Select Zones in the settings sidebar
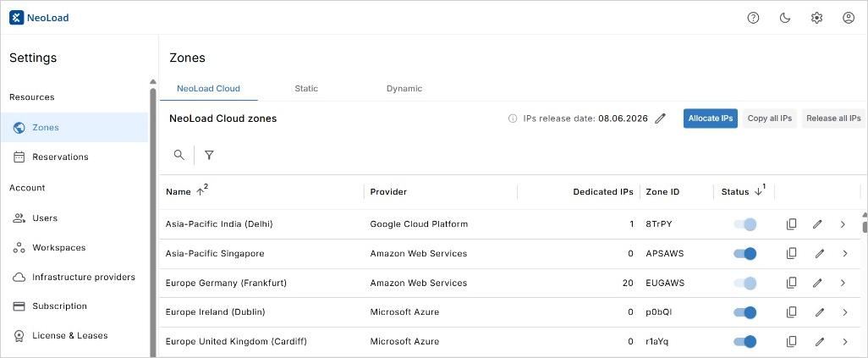The width and height of the screenshot is (868, 358). point(74,128)
